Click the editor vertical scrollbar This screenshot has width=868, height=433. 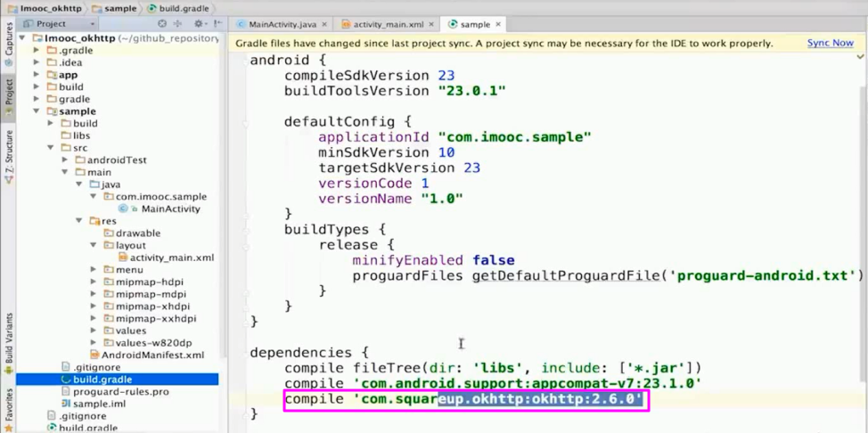tap(864, 233)
